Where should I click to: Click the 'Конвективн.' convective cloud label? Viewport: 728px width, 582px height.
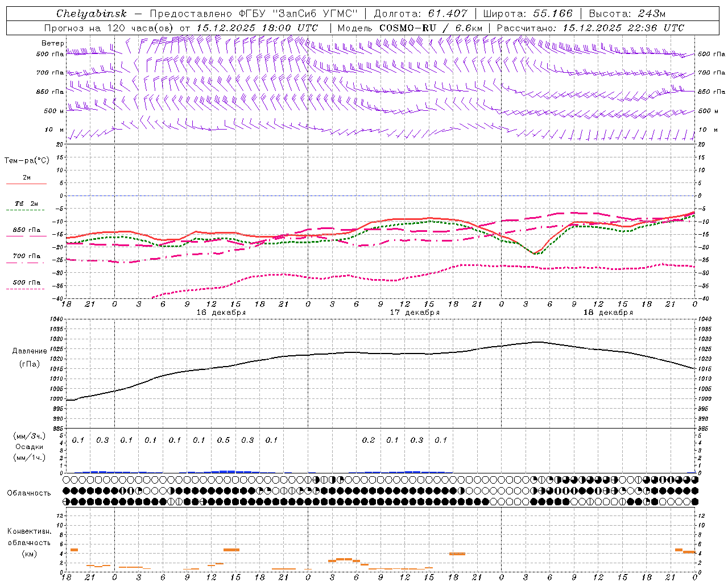[29, 531]
